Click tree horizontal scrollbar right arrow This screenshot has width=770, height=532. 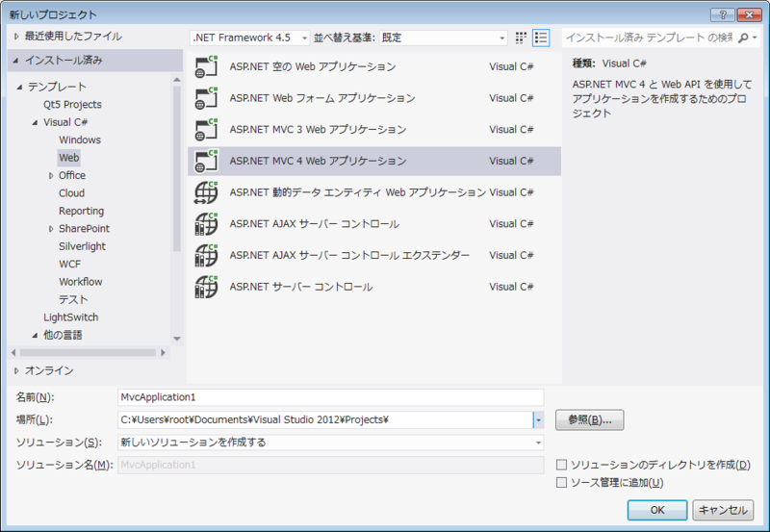tap(163, 352)
